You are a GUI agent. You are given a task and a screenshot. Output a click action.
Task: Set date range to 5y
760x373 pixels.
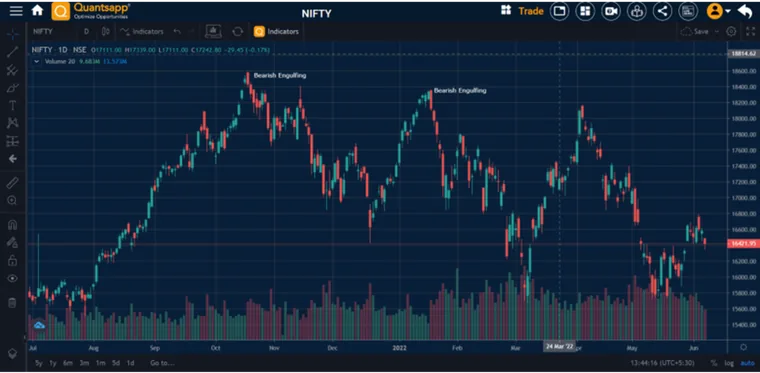pos(39,363)
